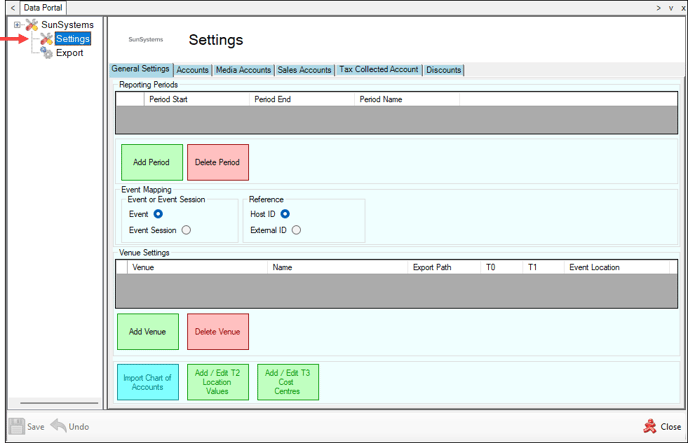The height and width of the screenshot is (443, 688).
Task: Select the Host ID radio button
Action: (x=285, y=214)
